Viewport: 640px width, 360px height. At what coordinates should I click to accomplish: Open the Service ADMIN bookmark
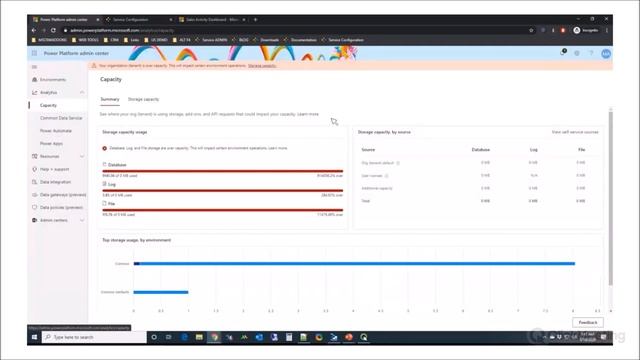(x=211, y=40)
